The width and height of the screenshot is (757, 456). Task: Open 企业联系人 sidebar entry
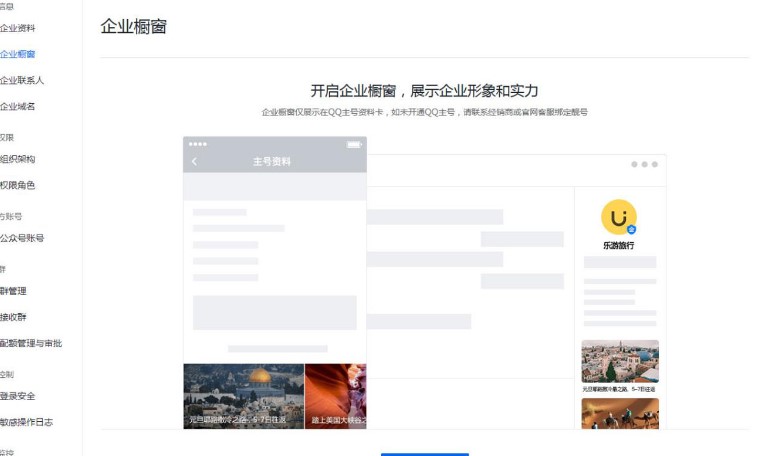pyautogui.click(x=22, y=80)
